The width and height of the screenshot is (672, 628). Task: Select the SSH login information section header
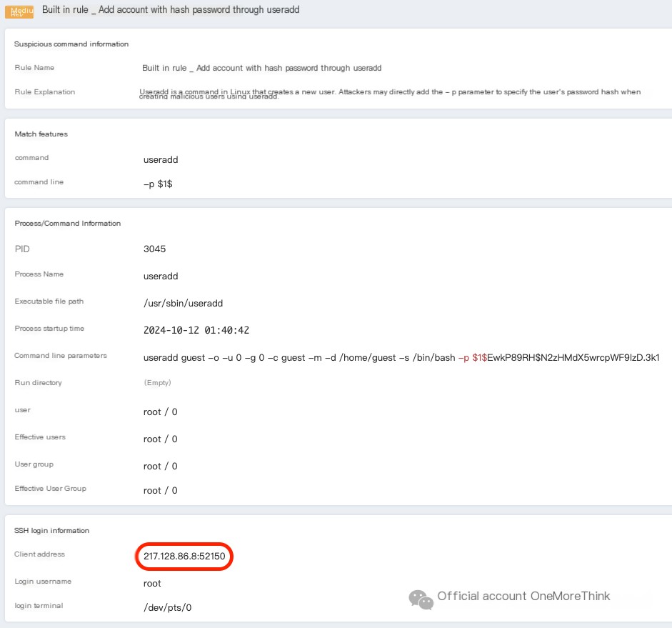52,531
